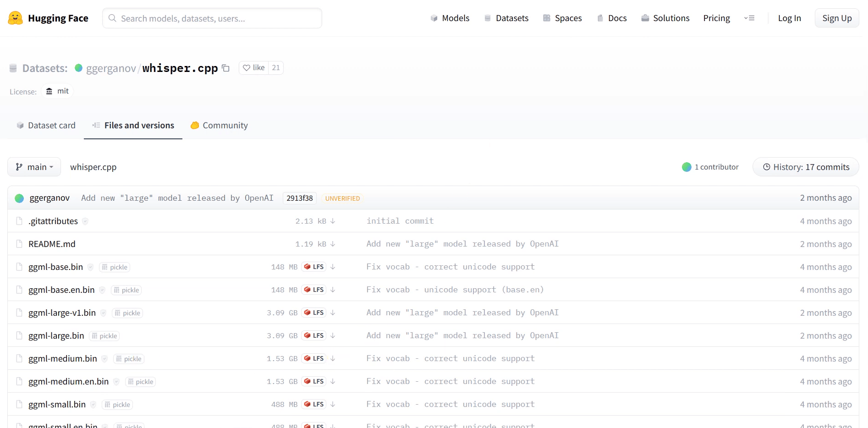Open the Models page
Screen dimensions: 868x428
click(450, 18)
